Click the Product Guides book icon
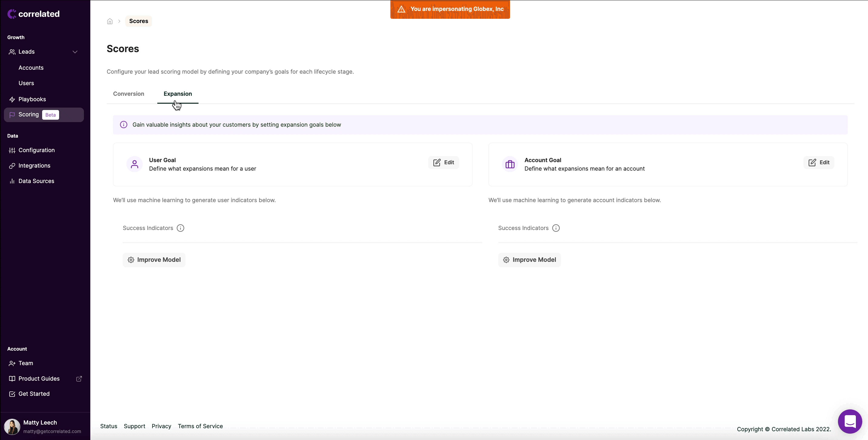868x440 pixels. coord(12,379)
